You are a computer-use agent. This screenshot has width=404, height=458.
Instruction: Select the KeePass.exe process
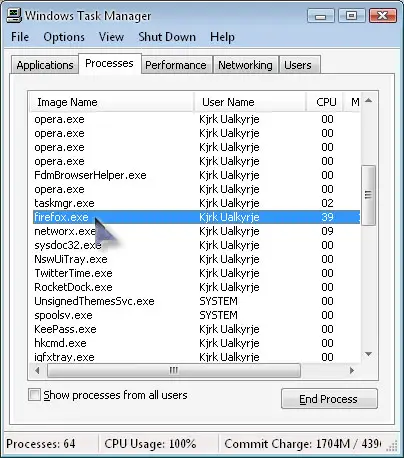click(197, 329)
